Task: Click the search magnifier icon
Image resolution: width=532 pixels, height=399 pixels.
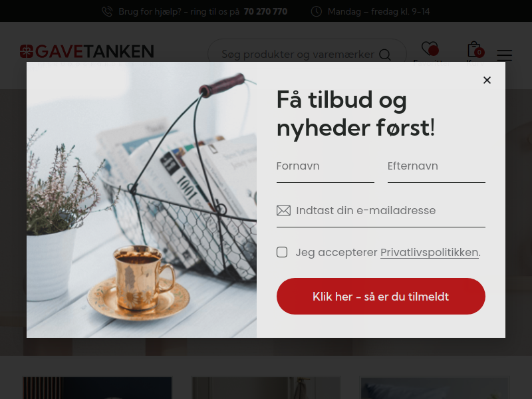Action: (x=385, y=55)
